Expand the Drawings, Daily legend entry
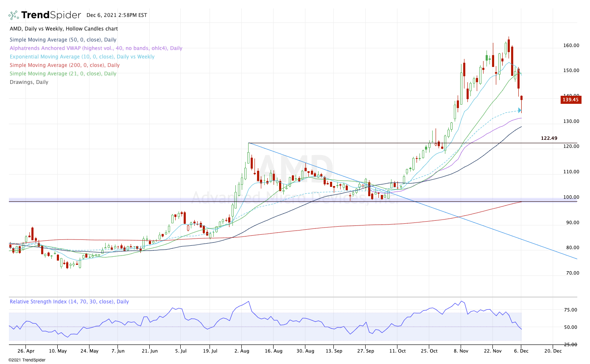The height and width of the screenshot is (364, 590). (x=29, y=82)
